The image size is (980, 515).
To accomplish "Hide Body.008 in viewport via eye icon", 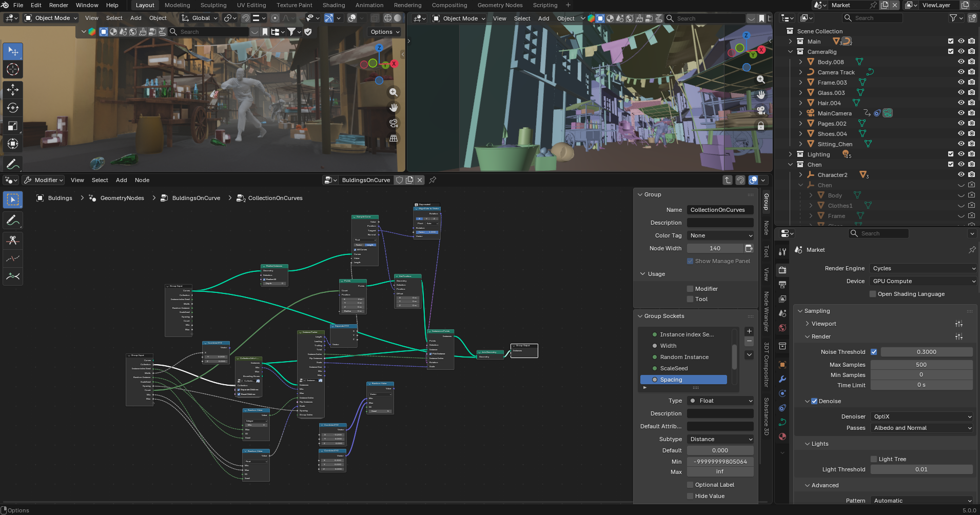I will click(961, 62).
